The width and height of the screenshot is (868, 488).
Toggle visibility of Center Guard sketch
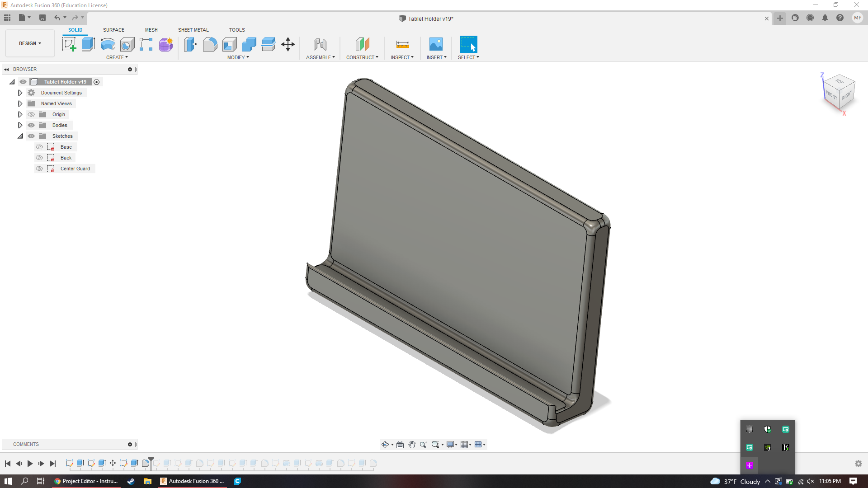coord(40,169)
